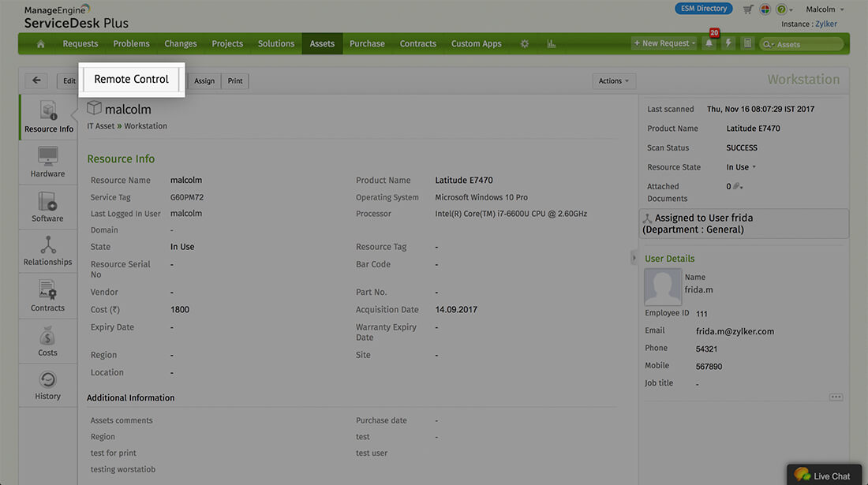
Task: Open the Problems tab
Action: [x=131, y=43]
